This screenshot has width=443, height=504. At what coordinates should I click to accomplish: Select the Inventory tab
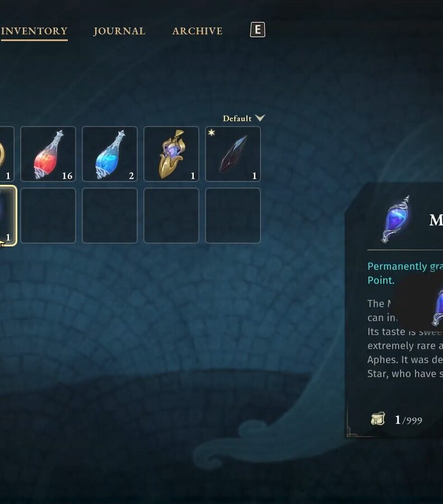coord(34,31)
